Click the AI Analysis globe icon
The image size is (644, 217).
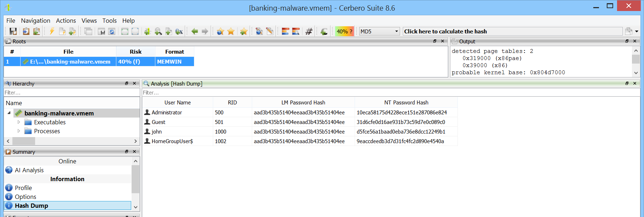point(9,170)
